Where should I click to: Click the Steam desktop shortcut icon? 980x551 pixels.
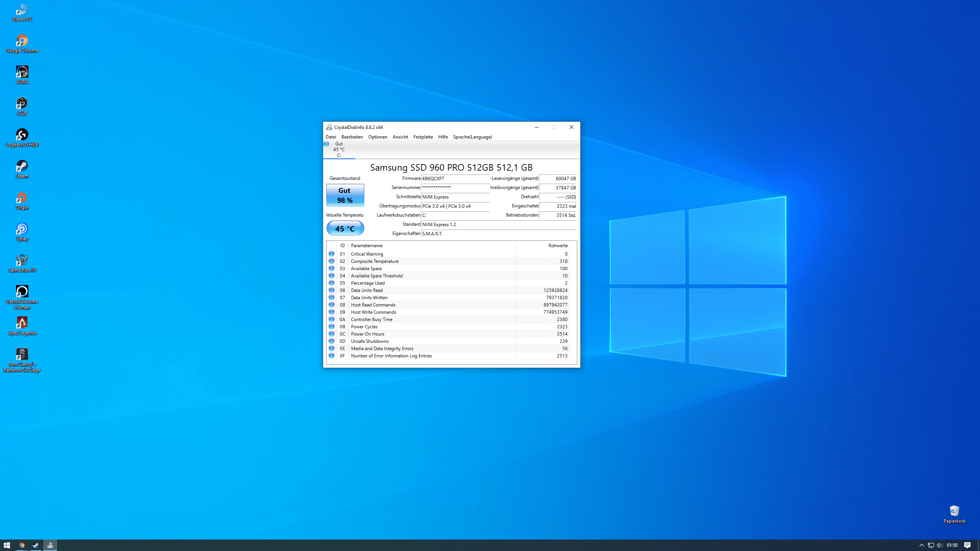pos(22,166)
